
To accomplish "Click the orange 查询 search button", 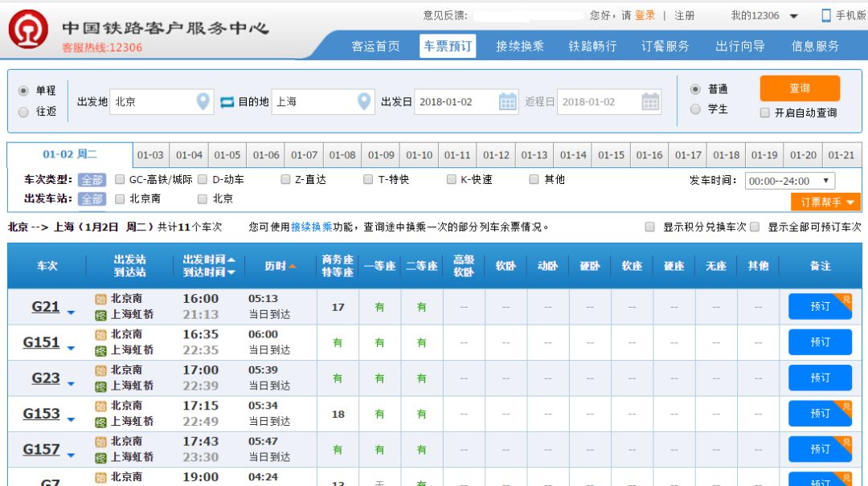I will coord(800,89).
